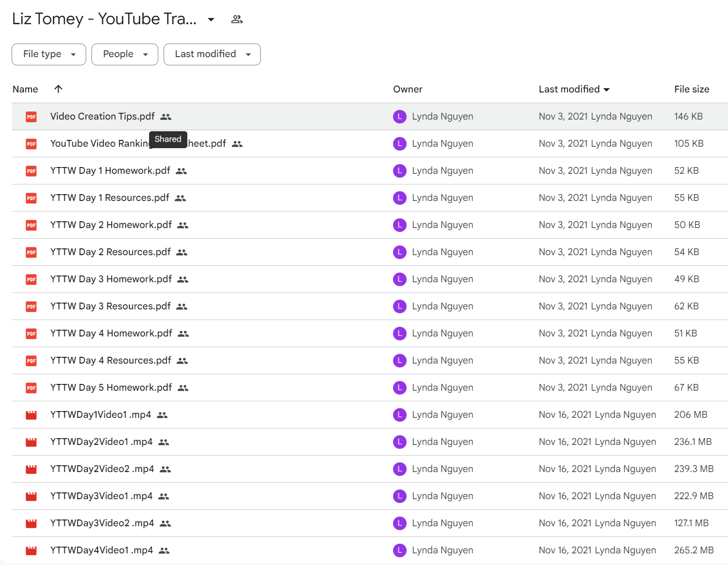Reverse sort direction using the up arrow
The height and width of the screenshot is (565, 728).
(x=58, y=89)
